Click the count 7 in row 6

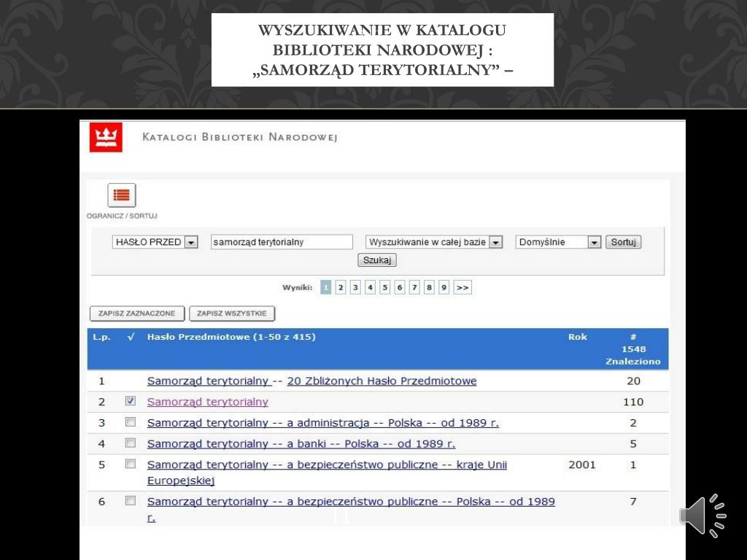633,502
